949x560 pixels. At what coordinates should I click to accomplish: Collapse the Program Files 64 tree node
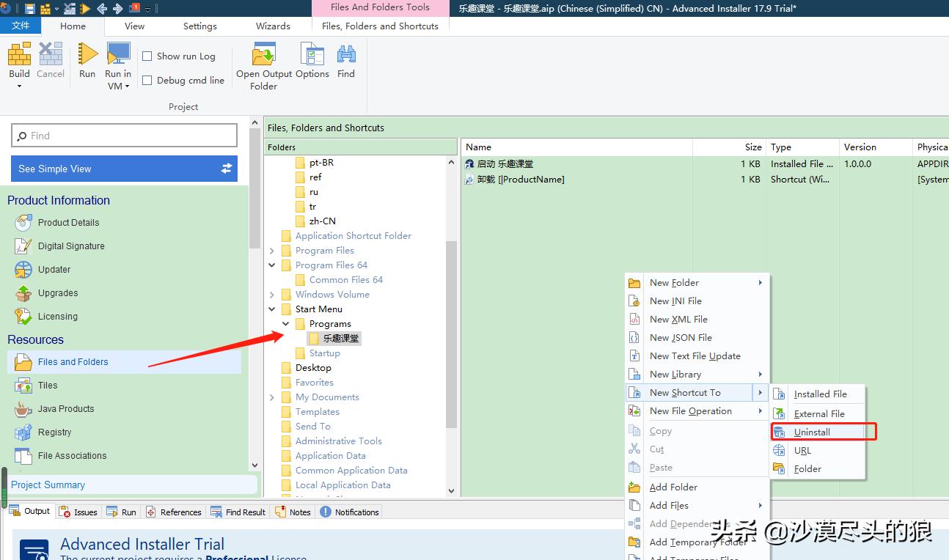pyautogui.click(x=272, y=265)
